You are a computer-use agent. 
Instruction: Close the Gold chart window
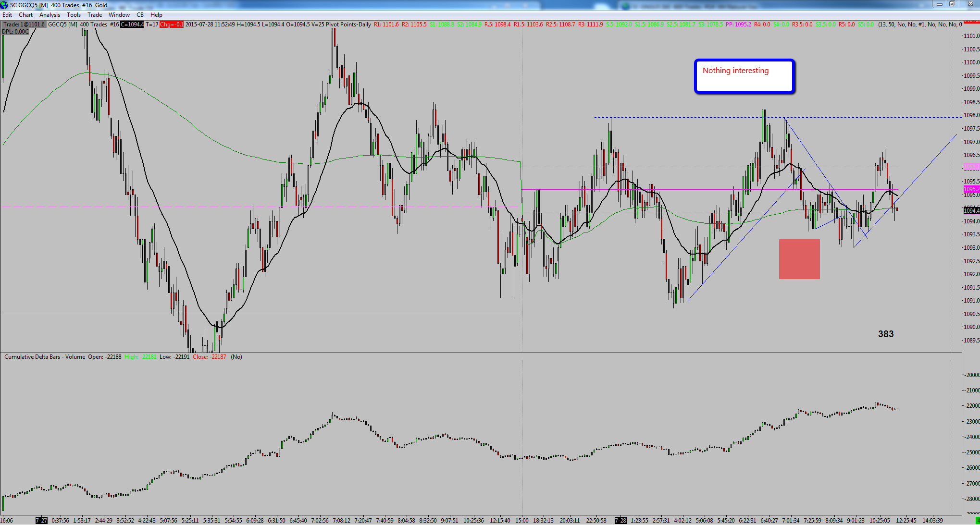[x=969, y=4]
